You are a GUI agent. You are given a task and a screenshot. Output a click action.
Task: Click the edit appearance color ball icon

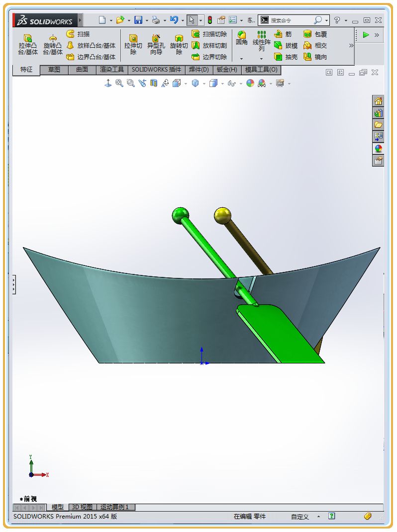pos(250,83)
